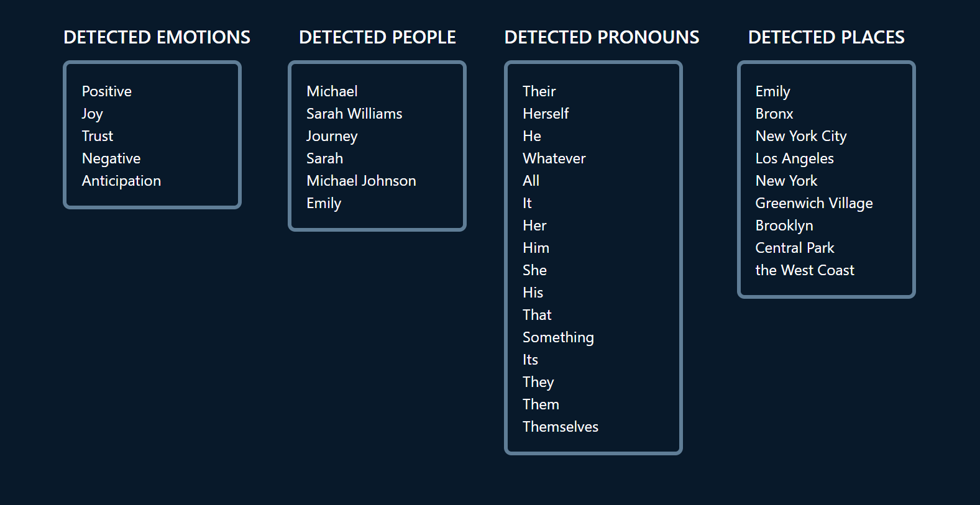
Task: Click the pronoun Something
Action: (558, 337)
